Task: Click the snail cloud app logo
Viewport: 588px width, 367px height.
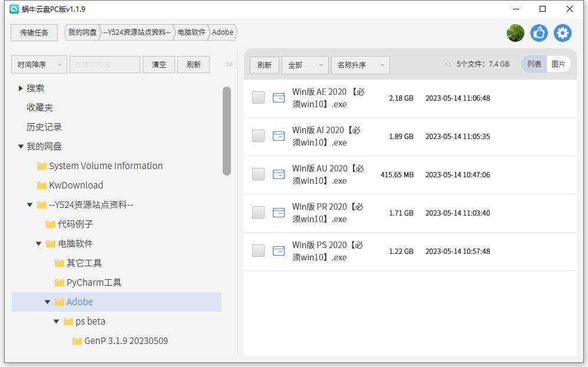Action: (14, 9)
